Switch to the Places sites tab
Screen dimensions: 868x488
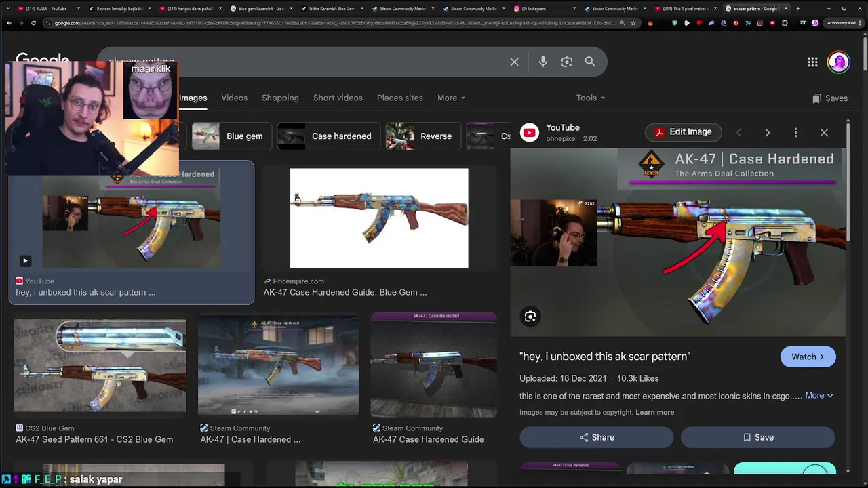[x=400, y=98]
